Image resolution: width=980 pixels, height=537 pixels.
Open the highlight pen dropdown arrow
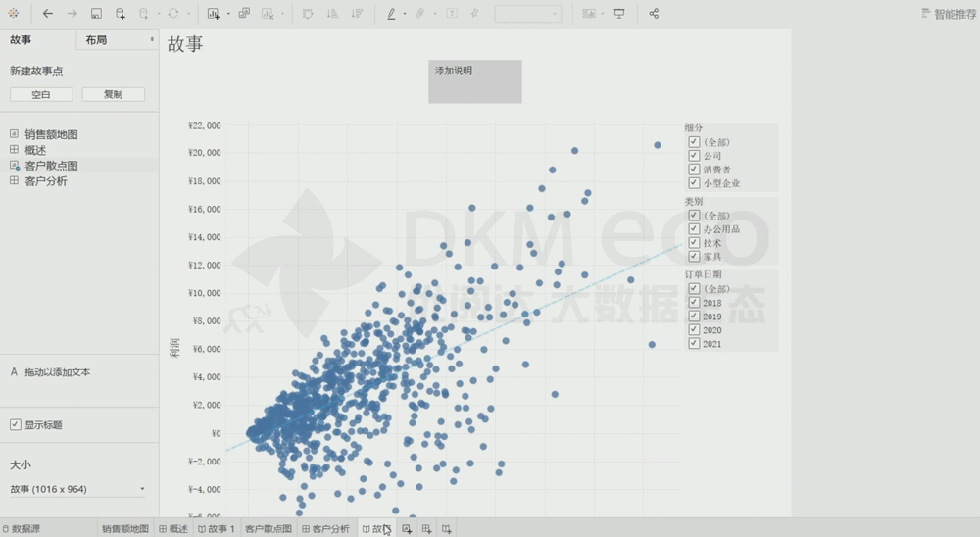click(x=405, y=15)
